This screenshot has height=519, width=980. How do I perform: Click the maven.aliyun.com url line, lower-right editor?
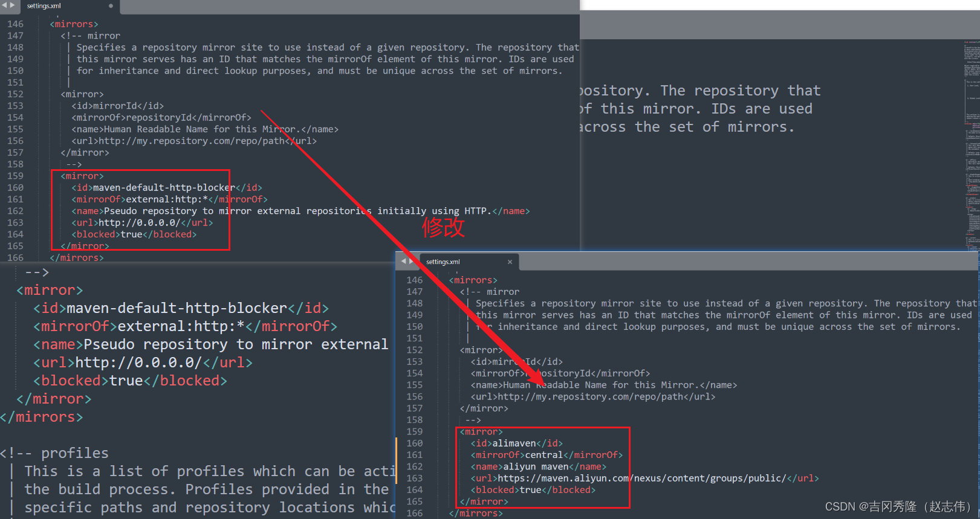point(644,478)
